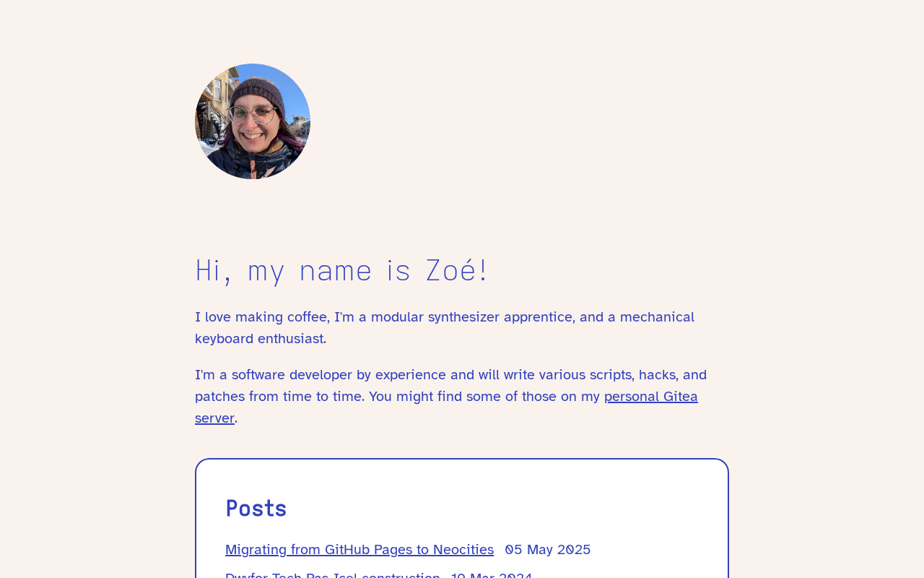924x578 pixels.
Task: Click the word "mechanical" in the intro
Action: pyautogui.click(x=657, y=317)
